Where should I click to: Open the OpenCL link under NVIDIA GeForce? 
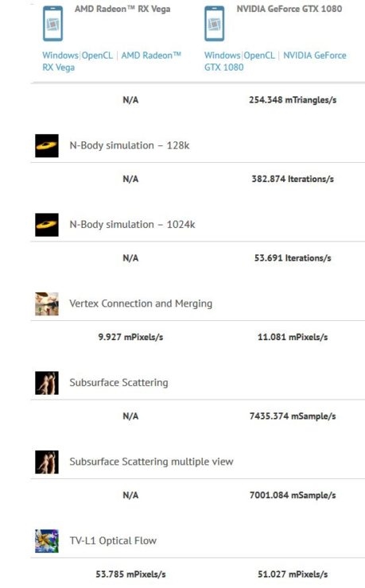(259, 56)
